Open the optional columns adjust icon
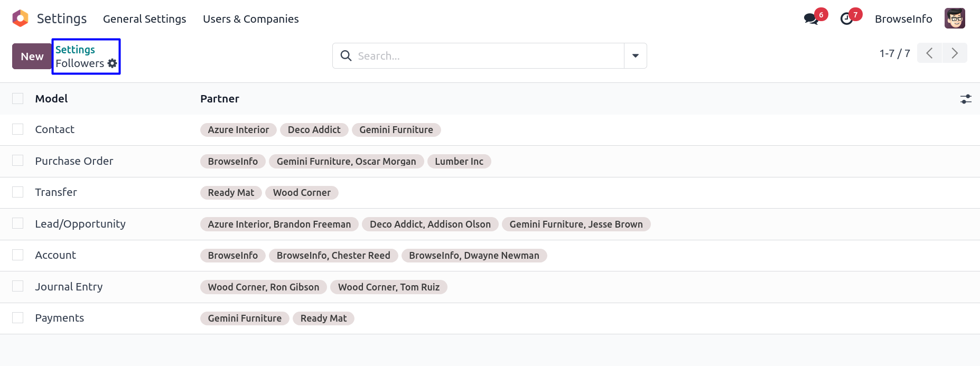 pos(966,99)
